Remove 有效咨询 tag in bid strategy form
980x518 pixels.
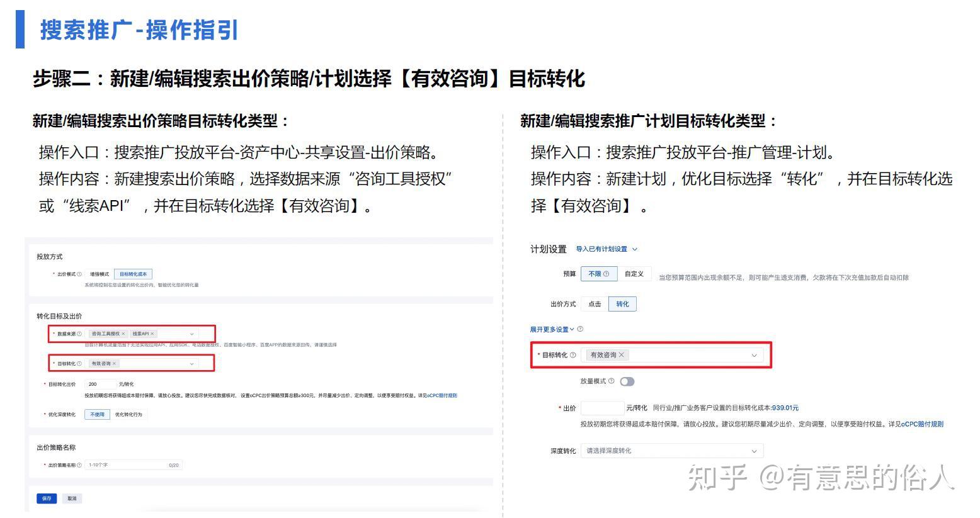114,364
